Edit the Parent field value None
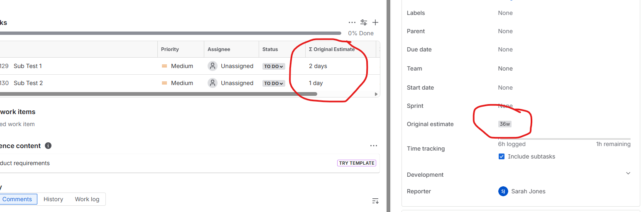The image size is (644, 212). pyautogui.click(x=505, y=31)
